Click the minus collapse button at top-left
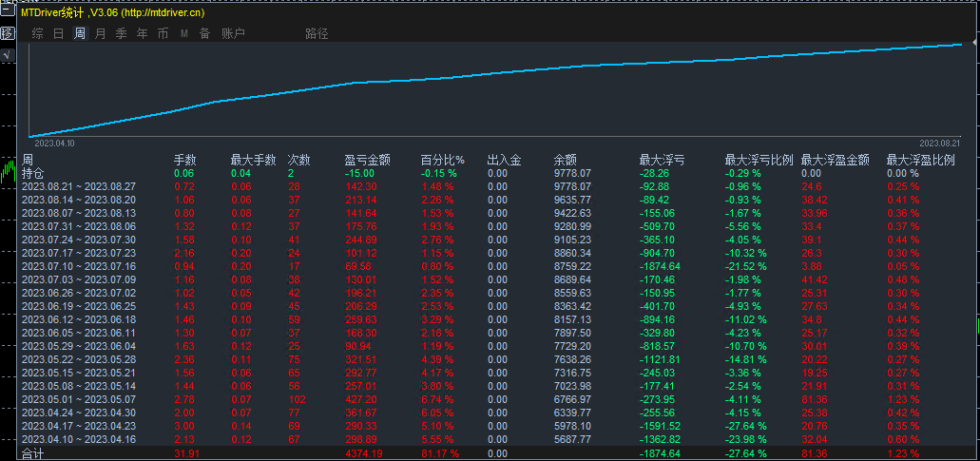 pos(8,9)
